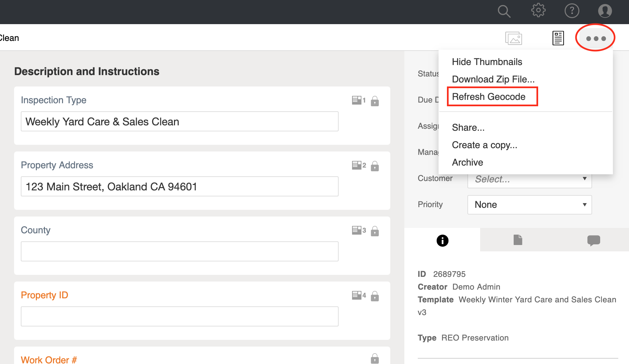Toggle the lock on County field
Screen dimensions: 629x364
click(375, 231)
